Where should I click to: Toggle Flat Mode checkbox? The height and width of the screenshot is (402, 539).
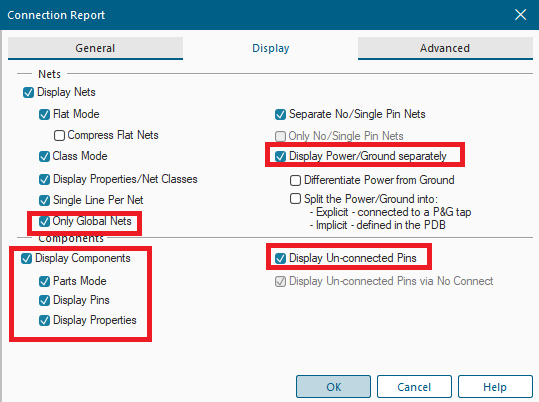point(44,114)
